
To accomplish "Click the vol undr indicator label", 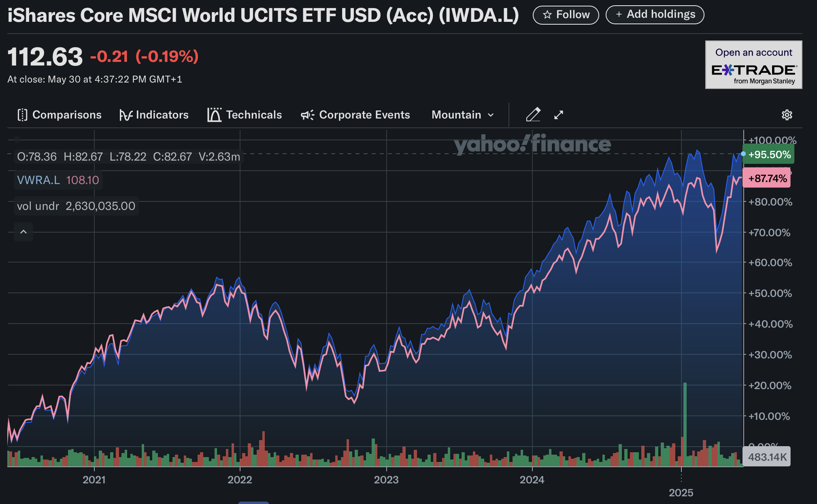I will 38,206.
